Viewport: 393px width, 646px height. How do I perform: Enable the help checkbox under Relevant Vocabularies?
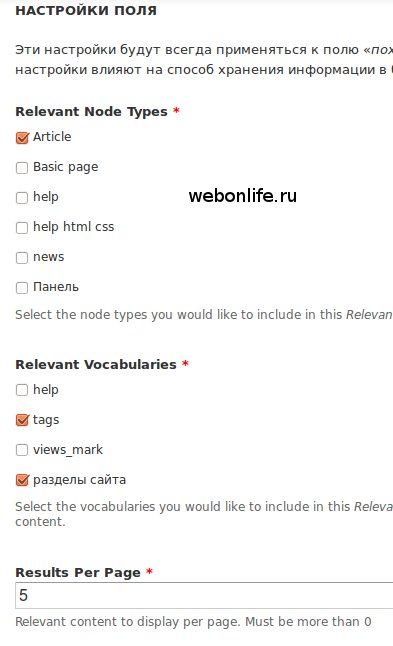click(x=22, y=390)
